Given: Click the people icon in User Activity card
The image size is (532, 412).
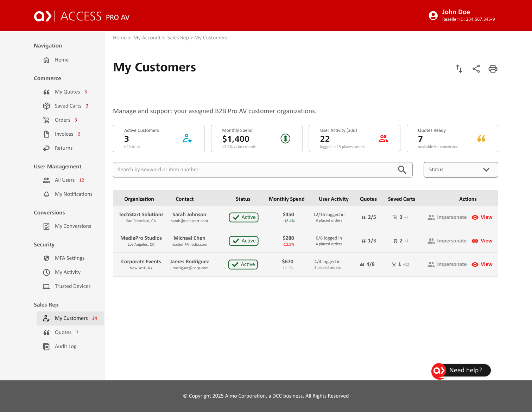Looking at the screenshot, I should pyautogui.click(x=384, y=139).
